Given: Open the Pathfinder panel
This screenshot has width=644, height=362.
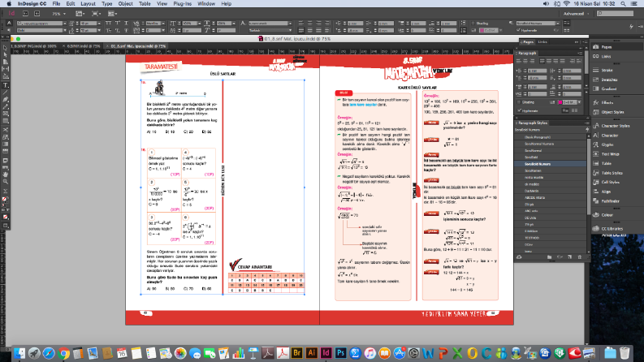Looking at the screenshot, I should coord(610,201).
